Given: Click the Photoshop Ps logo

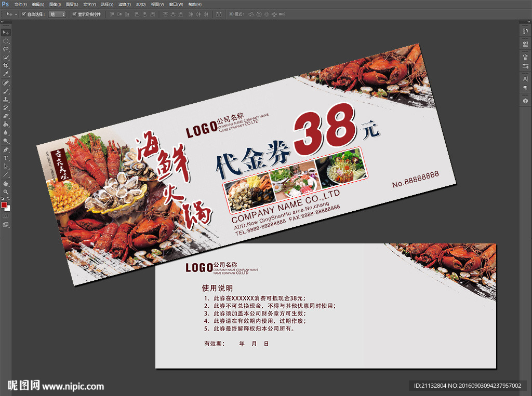Looking at the screenshot, I should point(5,4).
